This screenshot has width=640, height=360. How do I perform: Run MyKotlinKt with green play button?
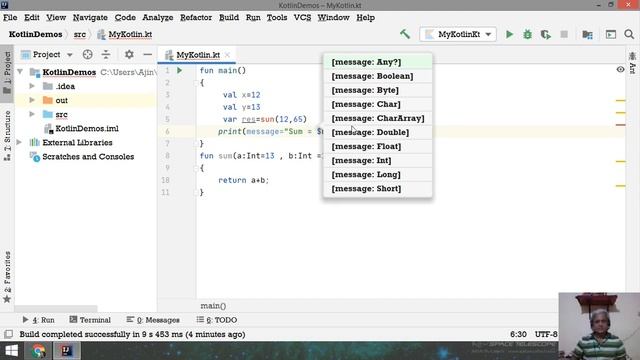pyautogui.click(x=509, y=34)
